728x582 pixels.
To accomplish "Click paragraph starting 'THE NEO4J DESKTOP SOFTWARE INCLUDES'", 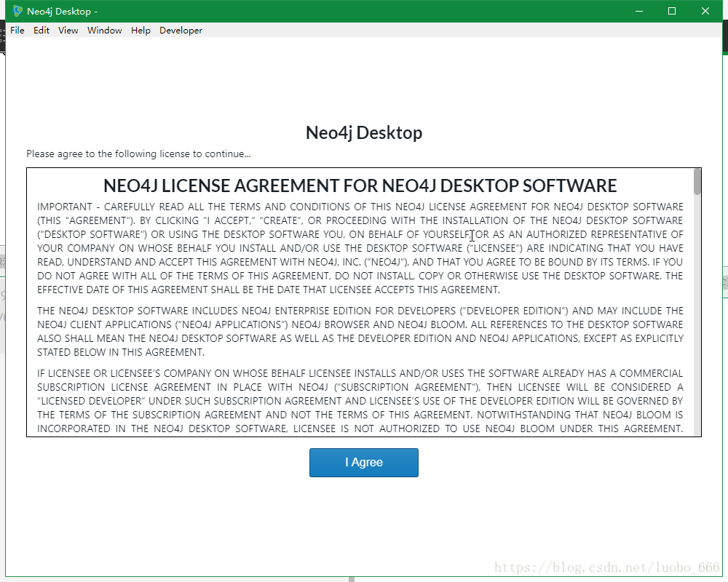I will click(360, 332).
